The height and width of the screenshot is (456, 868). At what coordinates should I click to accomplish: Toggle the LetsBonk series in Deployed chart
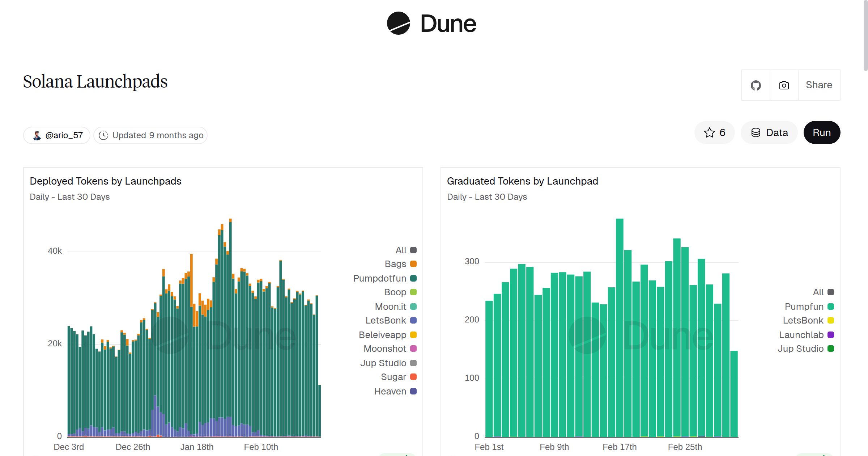[390, 320]
